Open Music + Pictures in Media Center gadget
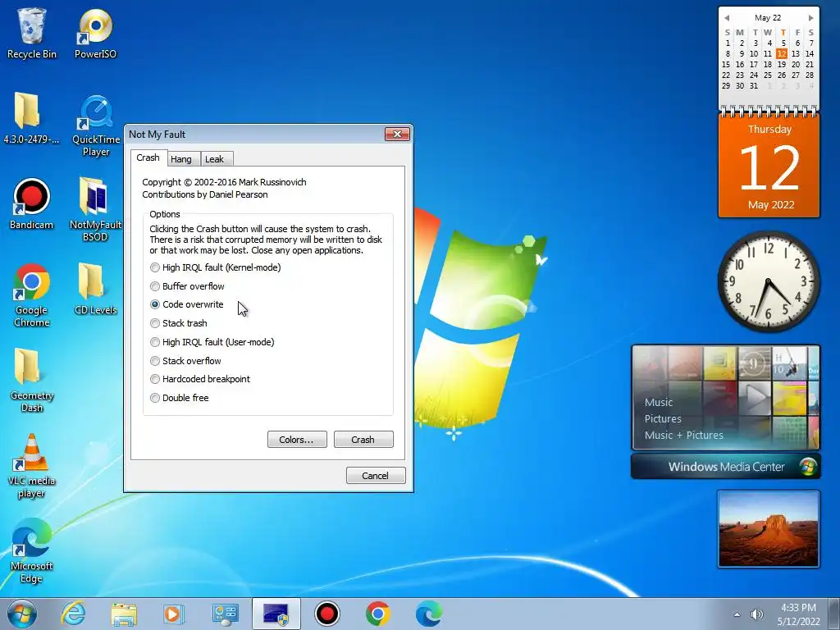The height and width of the screenshot is (630, 840). pos(683,435)
